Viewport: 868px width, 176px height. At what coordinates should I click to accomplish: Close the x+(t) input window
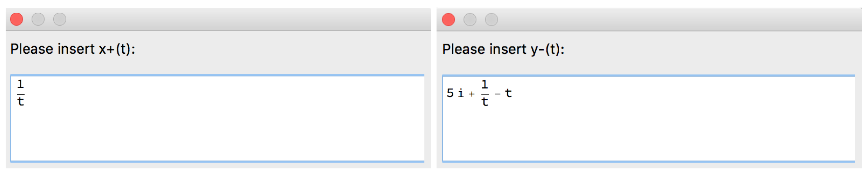tap(17, 19)
